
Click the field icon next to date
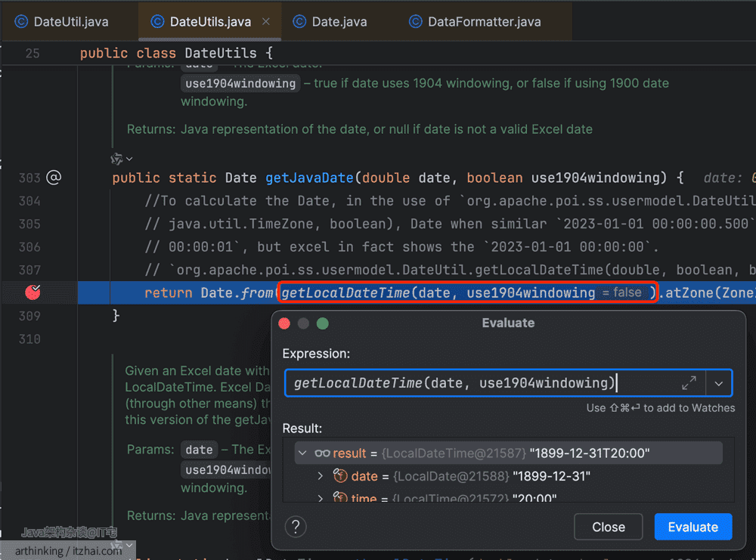point(340,475)
